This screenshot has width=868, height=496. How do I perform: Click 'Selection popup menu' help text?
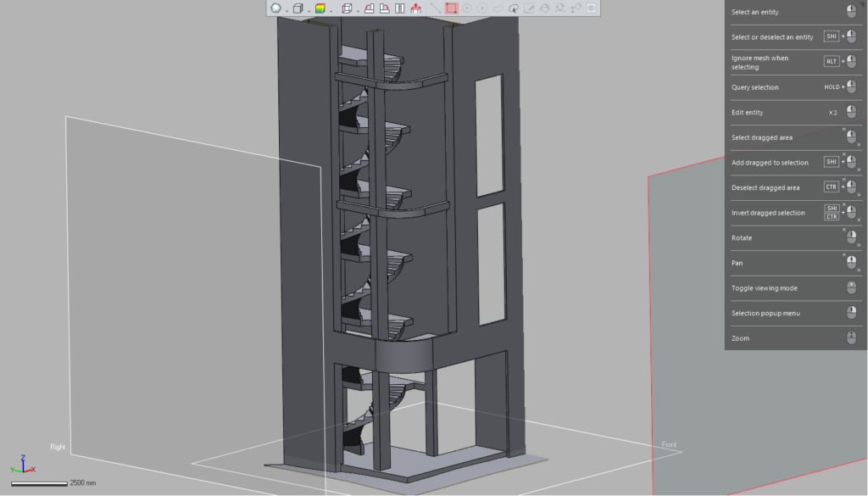click(765, 314)
